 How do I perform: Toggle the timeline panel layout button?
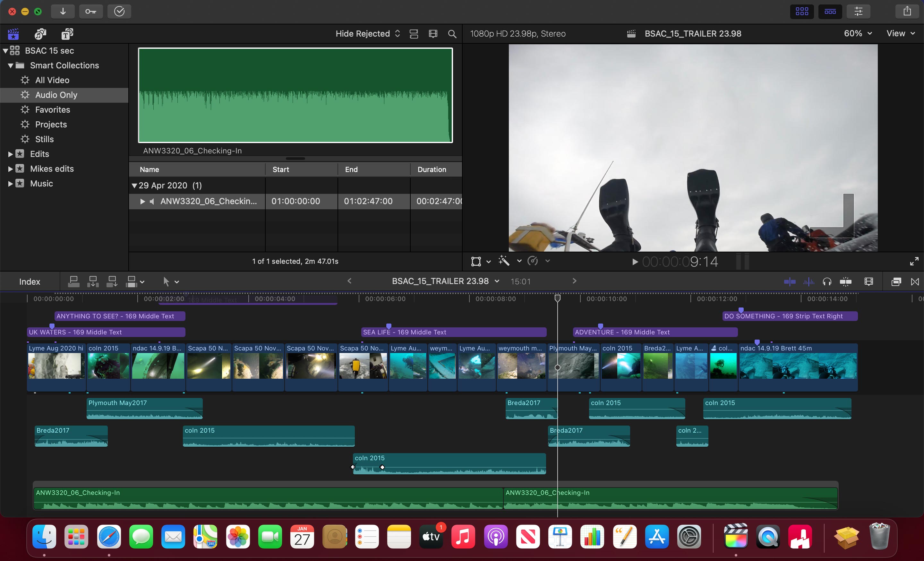tap(830, 11)
